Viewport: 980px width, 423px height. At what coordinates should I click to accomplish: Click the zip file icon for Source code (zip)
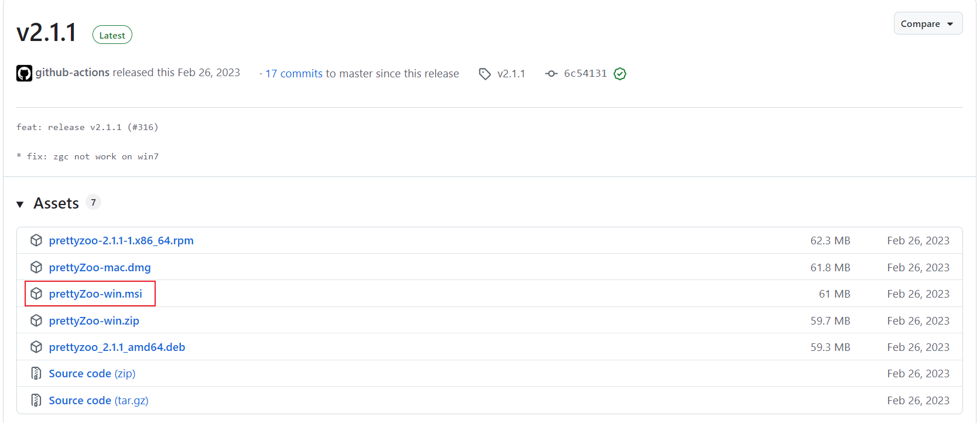click(x=36, y=373)
